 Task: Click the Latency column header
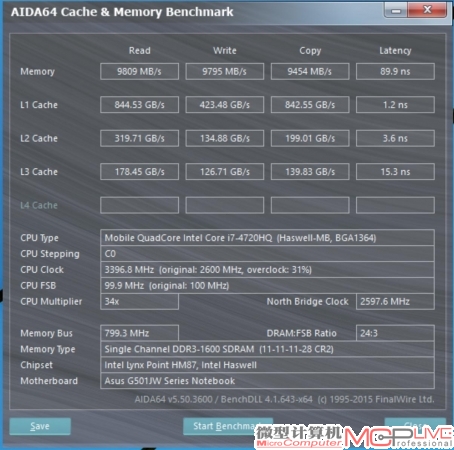[x=395, y=51]
